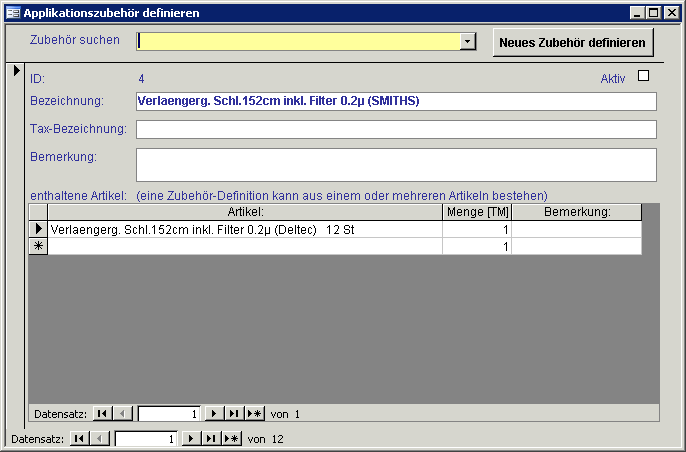This screenshot has width=686, height=452.
Task: Go to previous record in bottom navigator of 12
Action: [100, 438]
